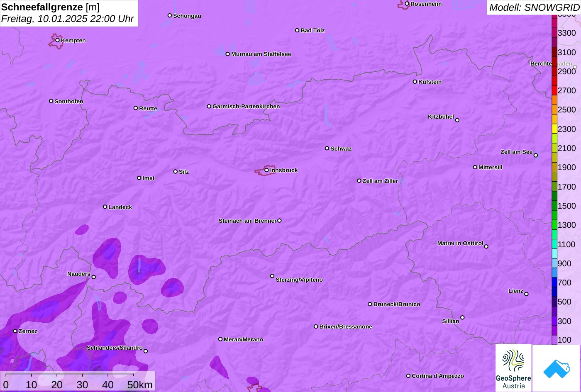Screen dimensions: 581x392
Task: Click the blue house-and-cloud logo
Action: (557, 368)
